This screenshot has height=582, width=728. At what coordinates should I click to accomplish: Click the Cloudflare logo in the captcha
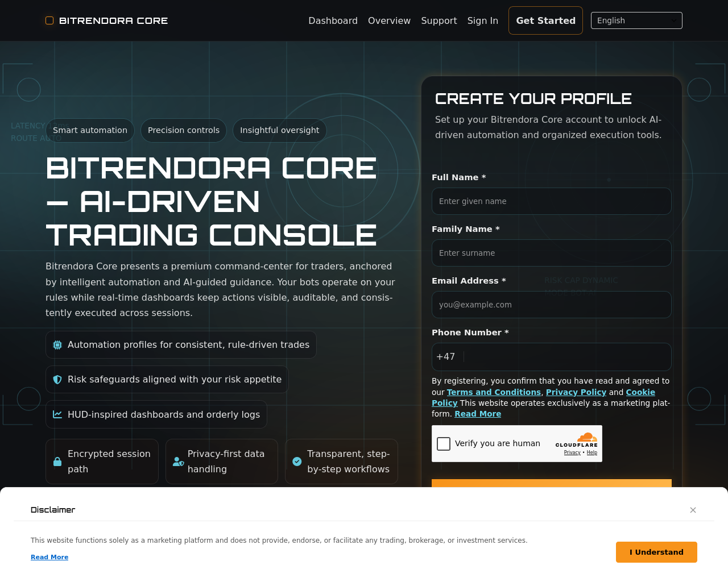[x=577, y=440]
